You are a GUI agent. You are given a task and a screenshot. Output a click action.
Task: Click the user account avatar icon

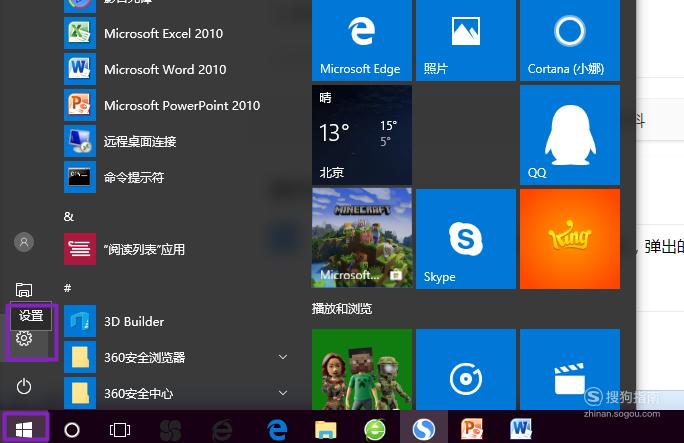point(24,242)
